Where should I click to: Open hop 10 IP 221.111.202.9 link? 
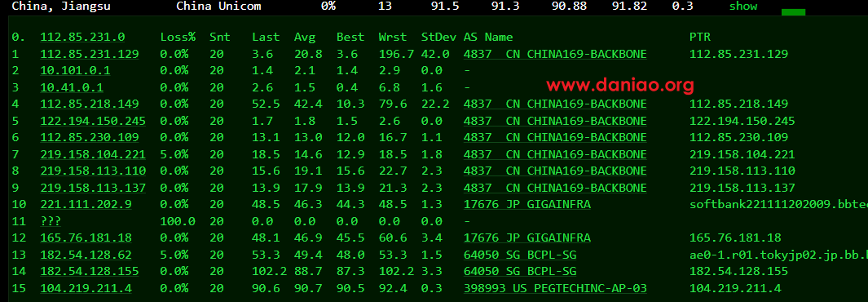[x=86, y=205]
